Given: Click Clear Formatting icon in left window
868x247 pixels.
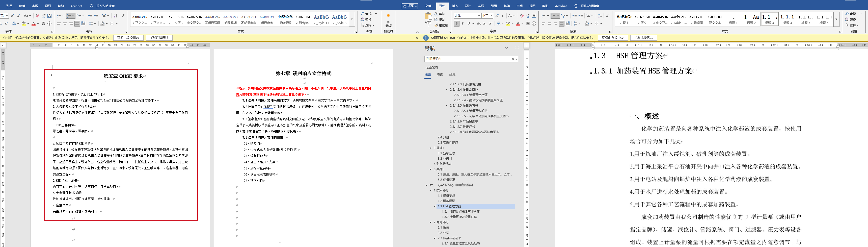Looking at the screenshot, I should 37,15.
